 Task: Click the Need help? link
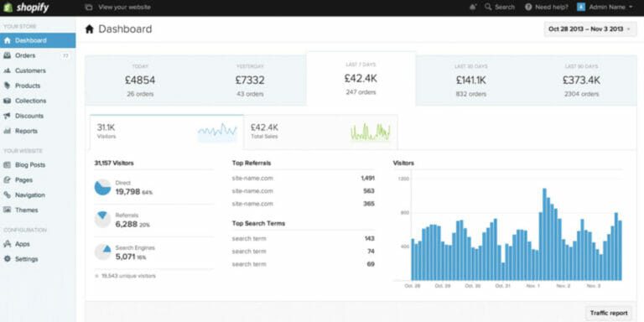click(547, 7)
